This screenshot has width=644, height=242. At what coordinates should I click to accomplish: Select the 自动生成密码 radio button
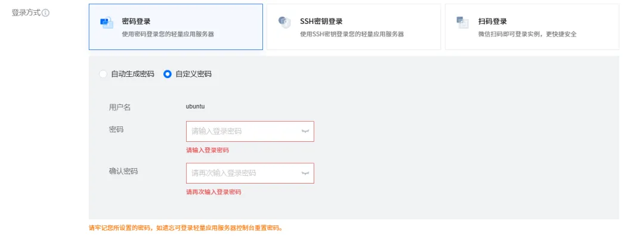[103, 75]
